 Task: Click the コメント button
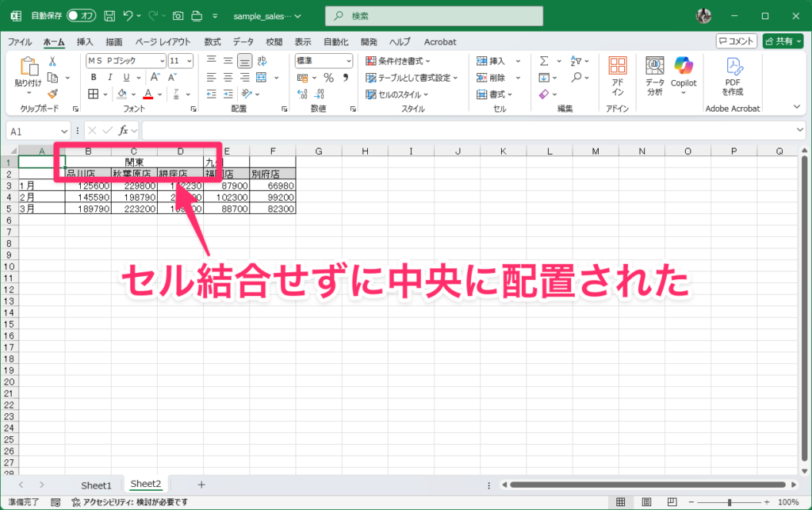click(x=737, y=41)
